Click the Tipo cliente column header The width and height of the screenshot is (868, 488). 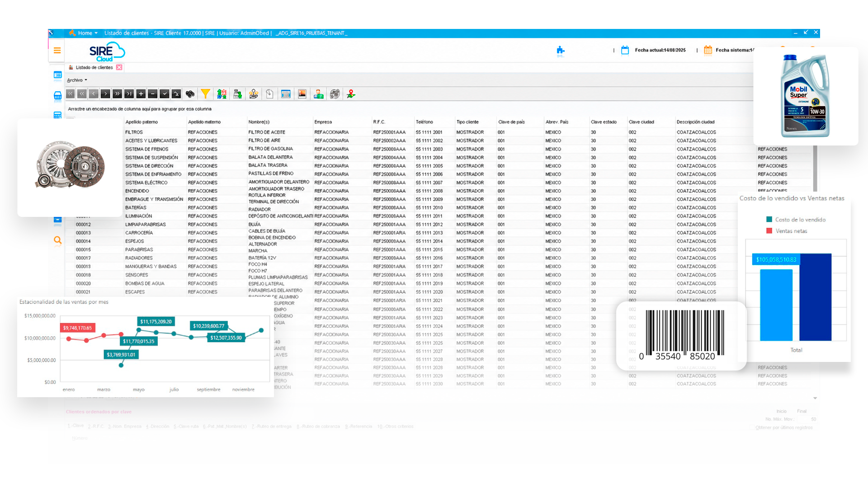(x=467, y=122)
